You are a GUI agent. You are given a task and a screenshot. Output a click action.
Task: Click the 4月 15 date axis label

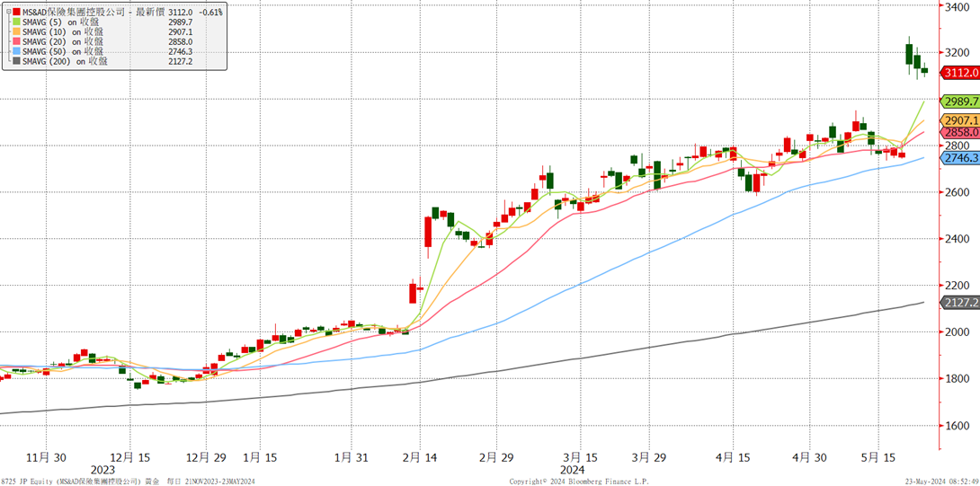point(733,458)
